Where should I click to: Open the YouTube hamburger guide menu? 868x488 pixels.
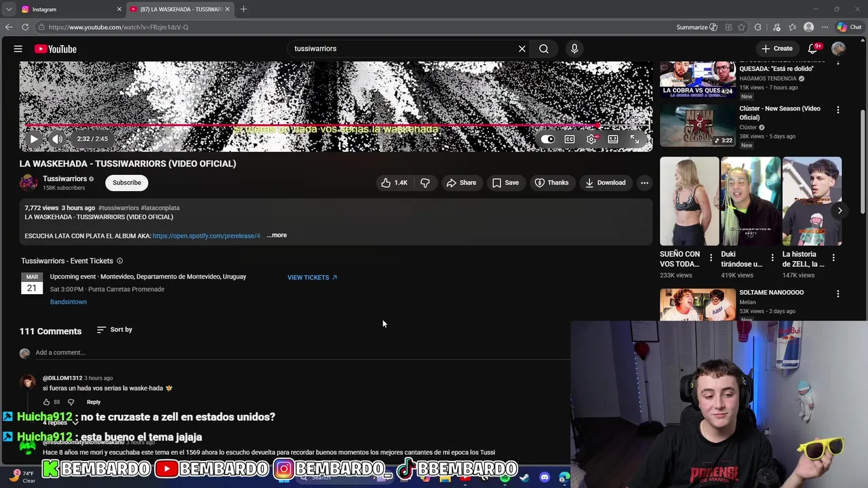tap(18, 49)
